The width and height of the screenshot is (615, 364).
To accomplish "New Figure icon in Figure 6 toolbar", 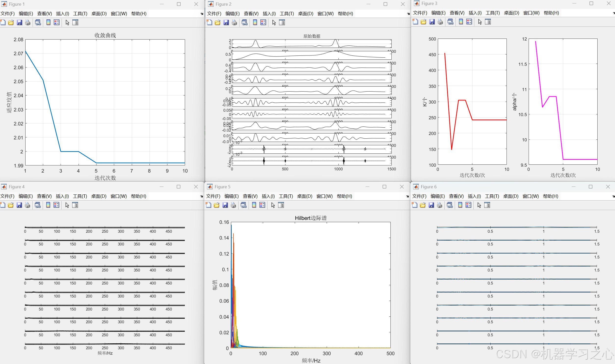I will pos(414,205).
